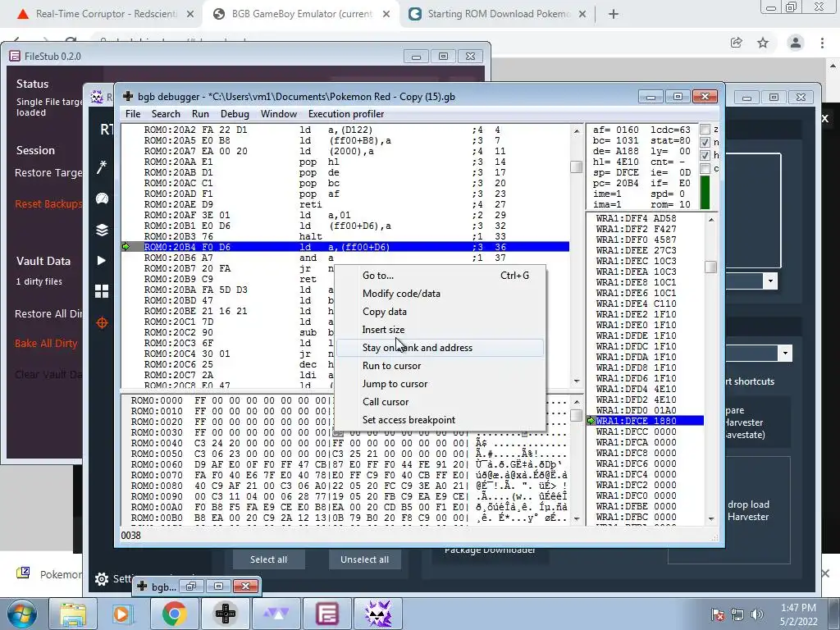Open Windows Start button
840x630 pixels.
tap(22, 614)
